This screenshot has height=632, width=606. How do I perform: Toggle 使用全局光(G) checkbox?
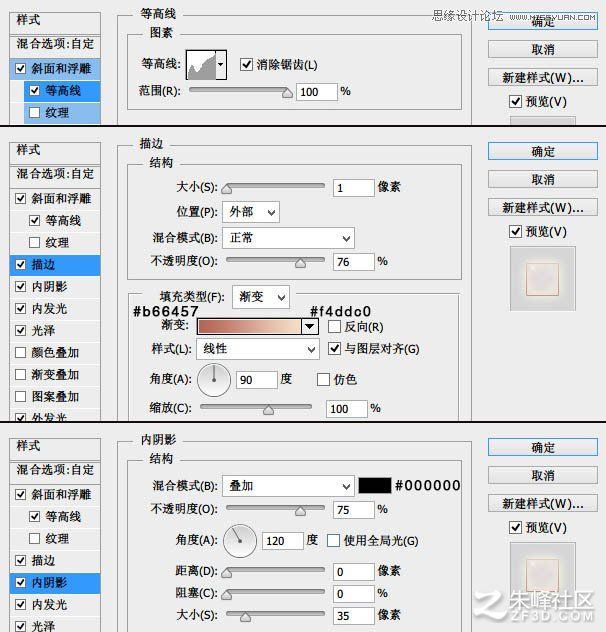[333, 541]
